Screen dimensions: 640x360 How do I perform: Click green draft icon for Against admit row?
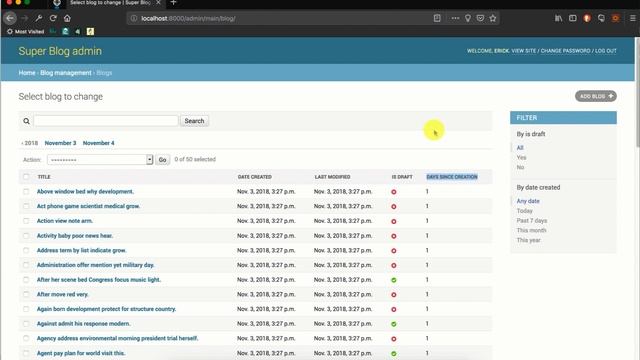click(394, 324)
